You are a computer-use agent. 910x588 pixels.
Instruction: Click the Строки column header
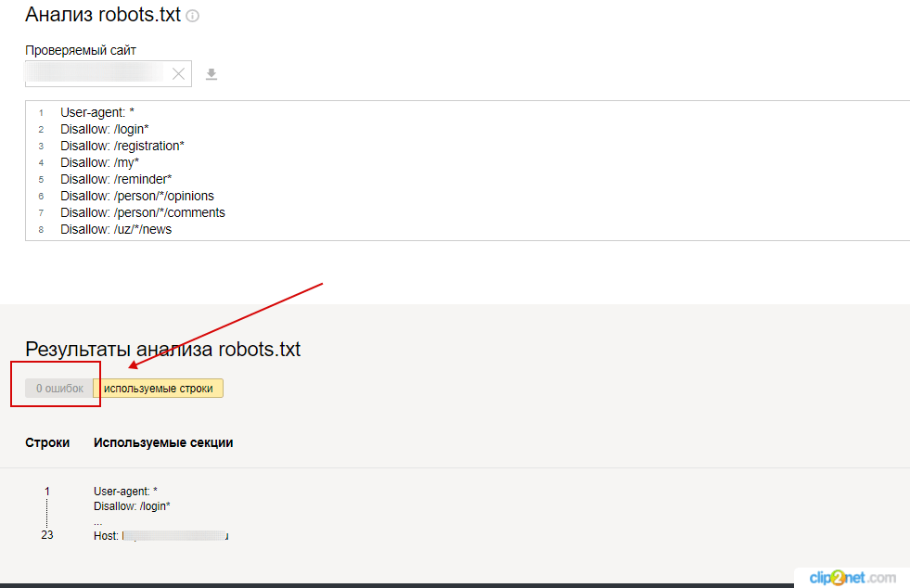coord(47,442)
